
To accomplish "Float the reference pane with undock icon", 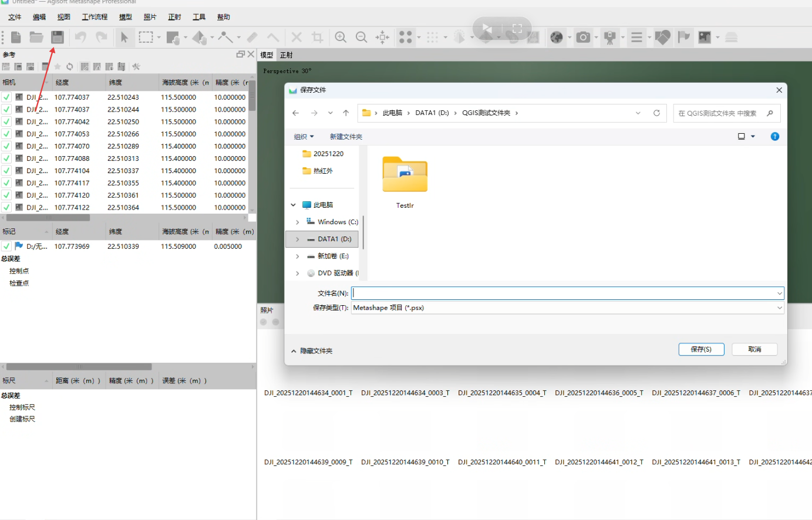I will pos(240,55).
